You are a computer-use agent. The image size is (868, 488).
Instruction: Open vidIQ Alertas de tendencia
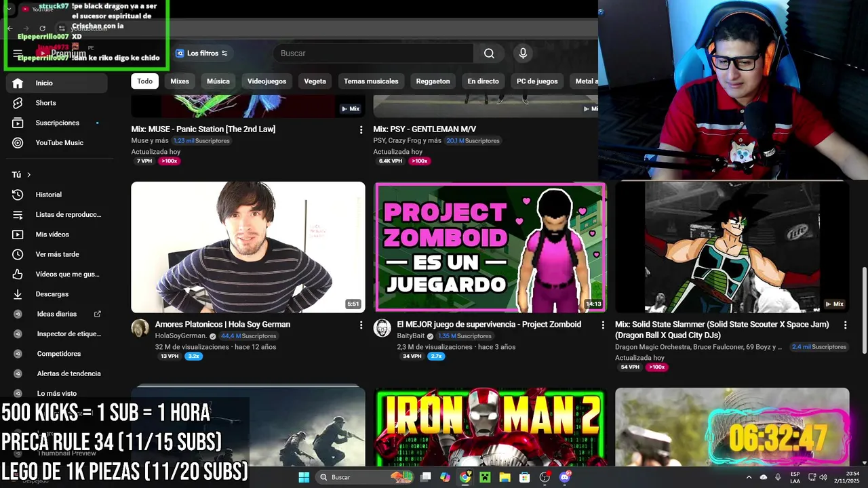56,373
